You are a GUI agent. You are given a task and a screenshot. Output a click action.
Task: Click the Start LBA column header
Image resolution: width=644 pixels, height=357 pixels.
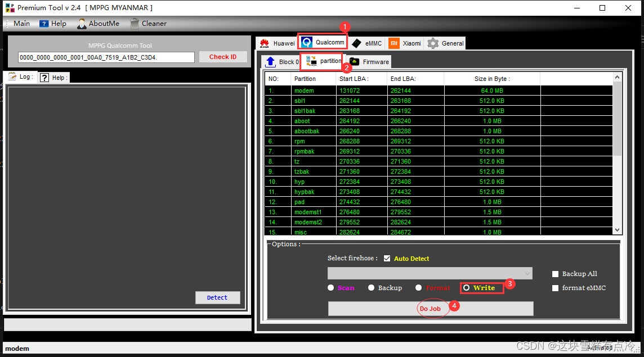pyautogui.click(x=361, y=79)
